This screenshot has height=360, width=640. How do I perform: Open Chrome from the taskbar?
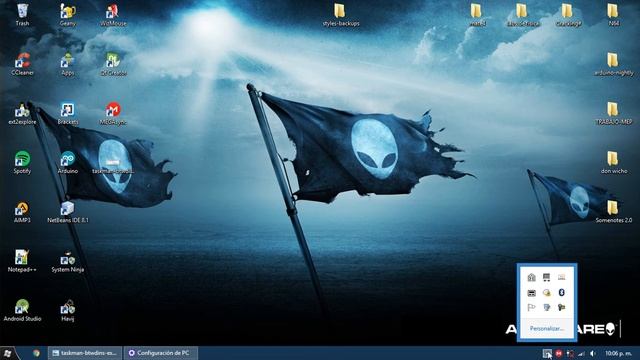pyautogui.click(x=36, y=353)
